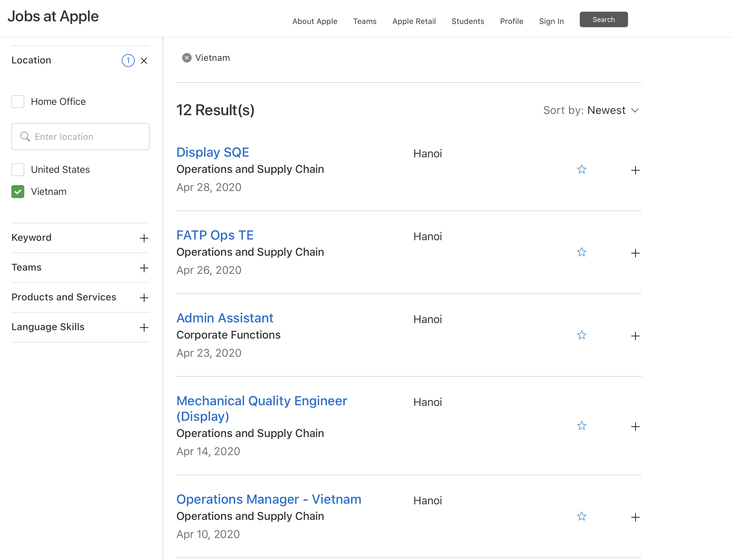
Task: Click Hanoi location for Display SQE
Action: tap(428, 154)
